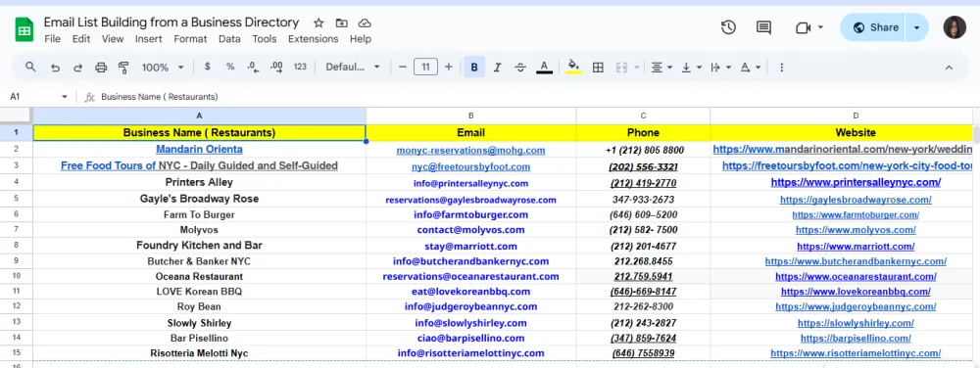Open font family dropdown
The height and width of the screenshot is (368, 980).
(x=353, y=67)
